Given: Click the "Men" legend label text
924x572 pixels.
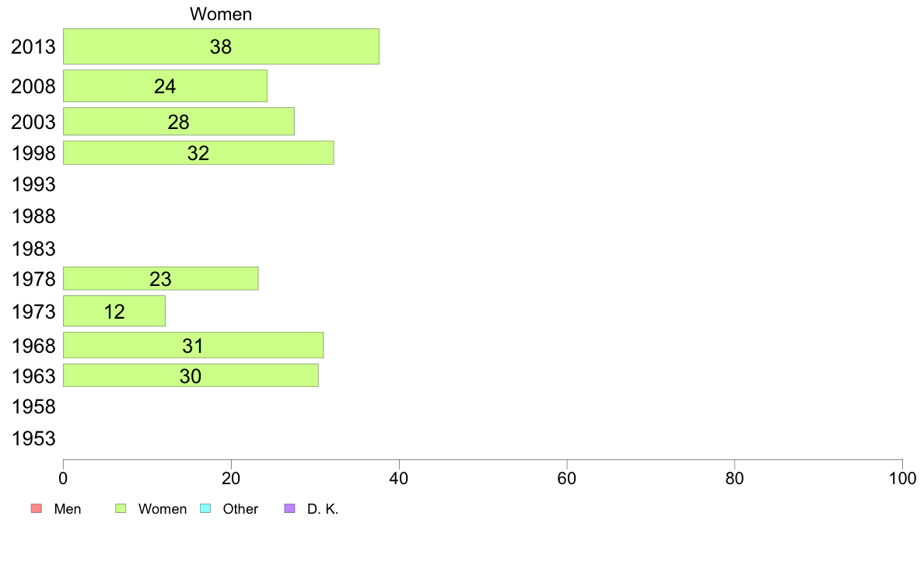Looking at the screenshot, I should 68,509.
